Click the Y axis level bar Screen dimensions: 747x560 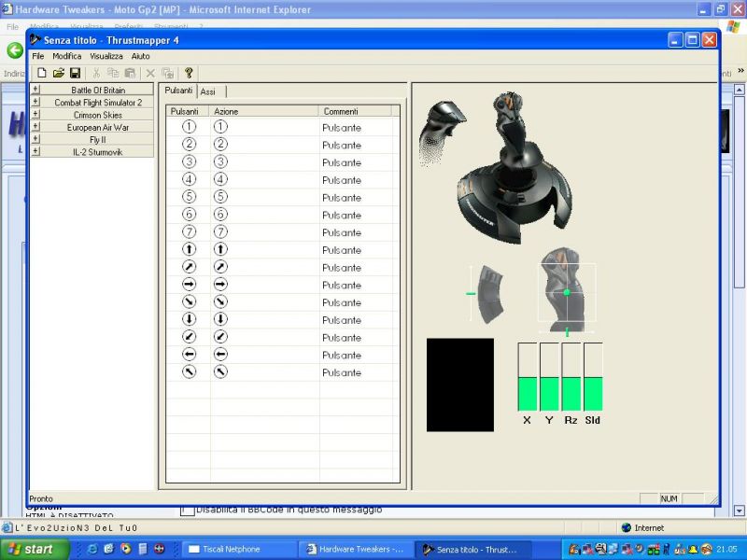[x=549, y=377]
